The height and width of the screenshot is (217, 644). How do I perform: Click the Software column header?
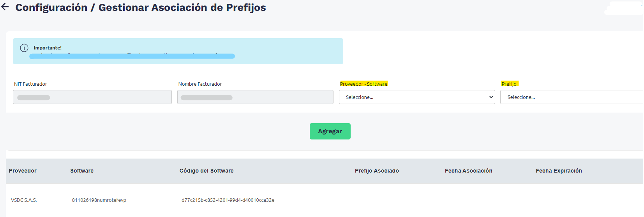coord(82,171)
